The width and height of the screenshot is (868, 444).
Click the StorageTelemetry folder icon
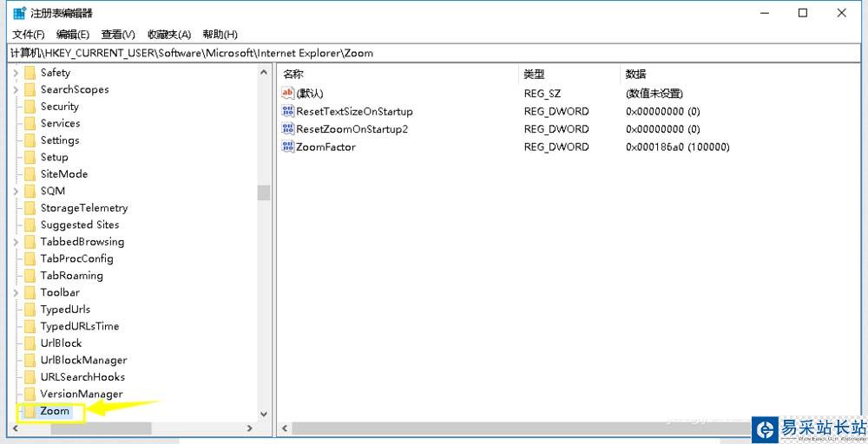30,208
